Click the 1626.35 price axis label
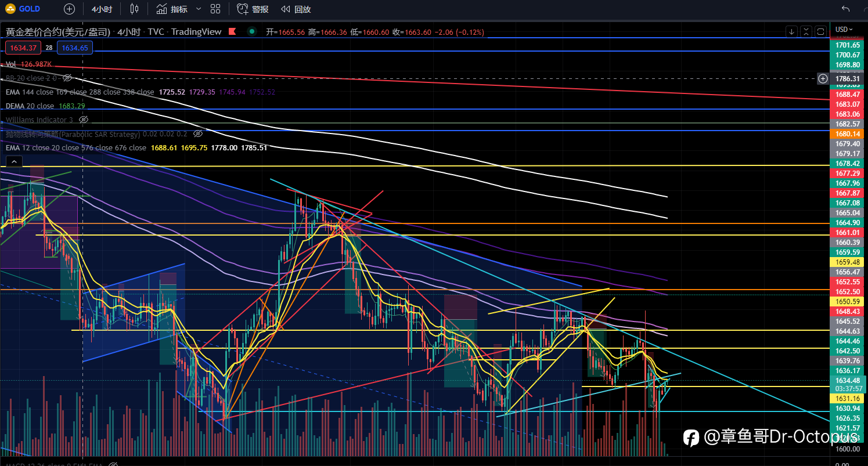This screenshot has width=868, height=466. coord(848,418)
